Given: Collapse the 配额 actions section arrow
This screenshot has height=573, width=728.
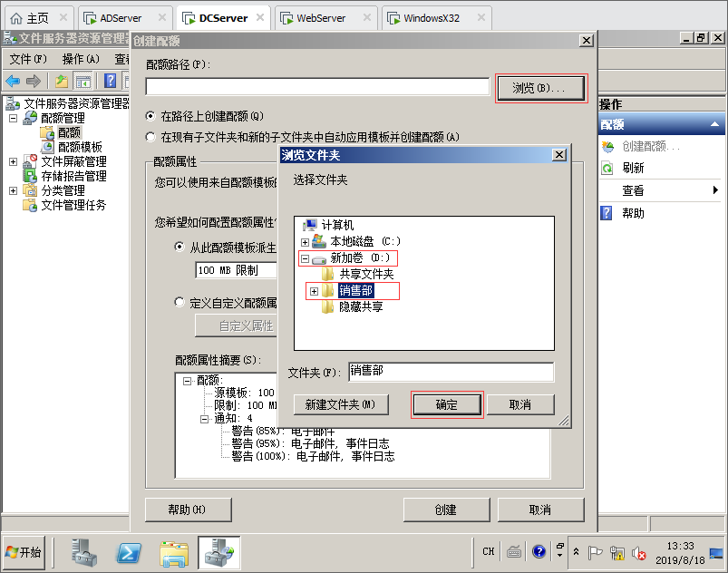Looking at the screenshot, I should [x=714, y=124].
